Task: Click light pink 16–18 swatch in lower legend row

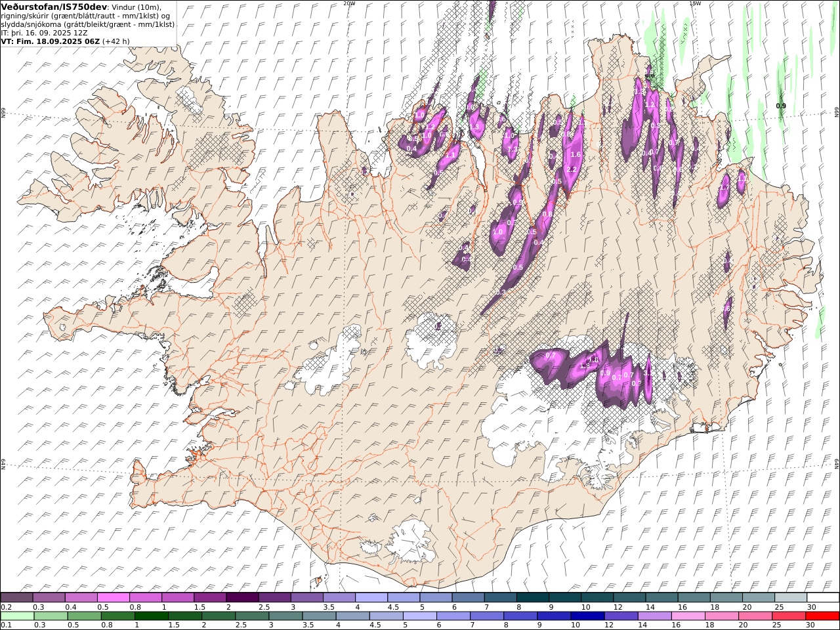Action: pos(688,616)
